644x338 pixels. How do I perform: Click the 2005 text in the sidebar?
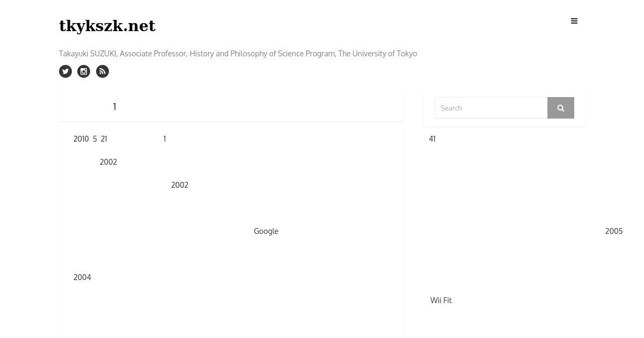click(614, 231)
